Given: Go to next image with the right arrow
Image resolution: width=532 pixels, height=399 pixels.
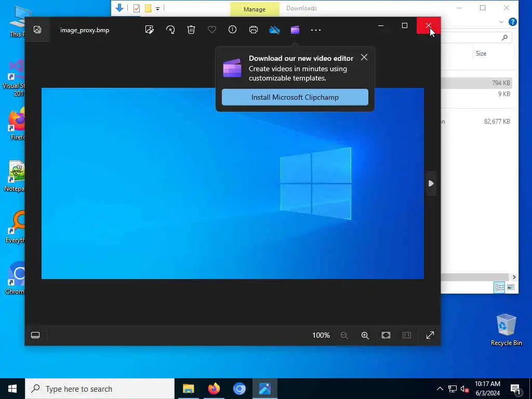Looking at the screenshot, I should pos(431,183).
